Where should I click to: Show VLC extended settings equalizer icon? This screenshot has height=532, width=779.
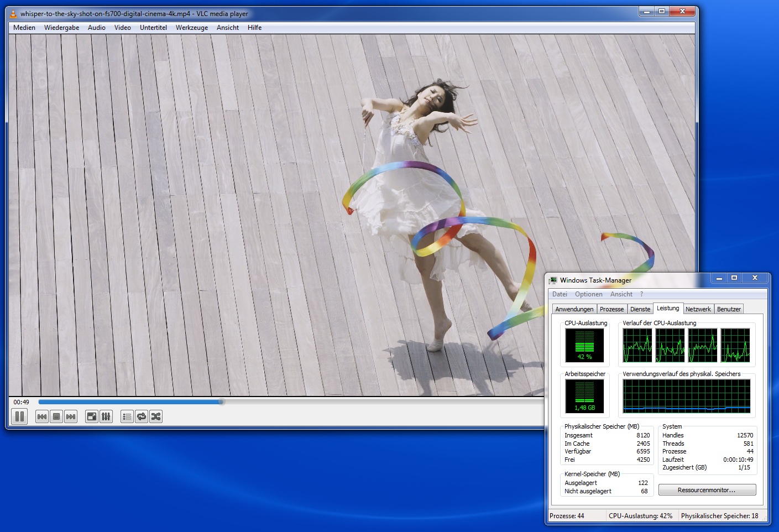[106, 416]
